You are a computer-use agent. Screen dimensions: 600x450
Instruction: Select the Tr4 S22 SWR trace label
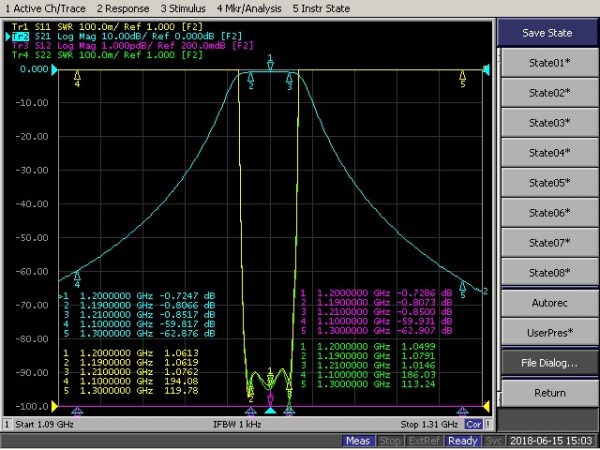107,55
